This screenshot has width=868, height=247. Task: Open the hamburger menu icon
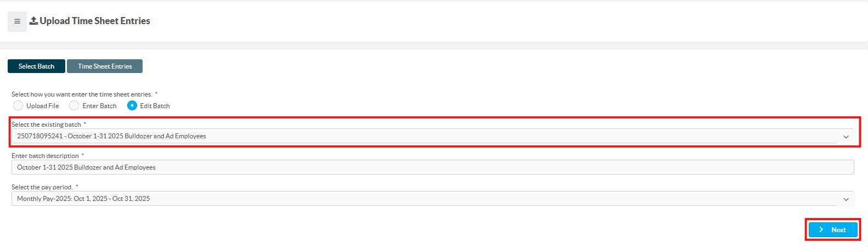pyautogui.click(x=17, y=21)
